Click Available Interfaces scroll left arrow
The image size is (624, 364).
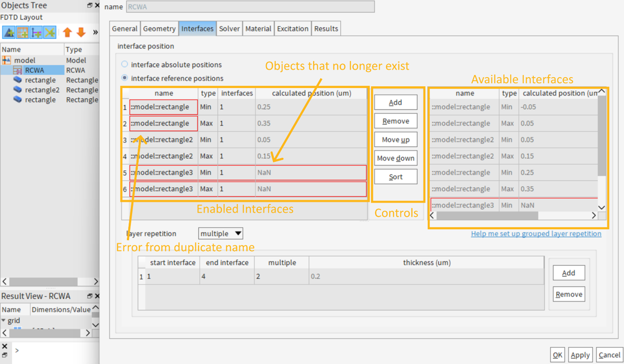tap(432, 215)
